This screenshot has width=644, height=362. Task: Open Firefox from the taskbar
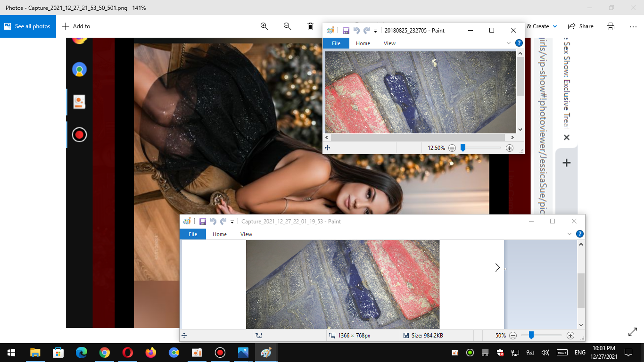click(x=151, y=353)
